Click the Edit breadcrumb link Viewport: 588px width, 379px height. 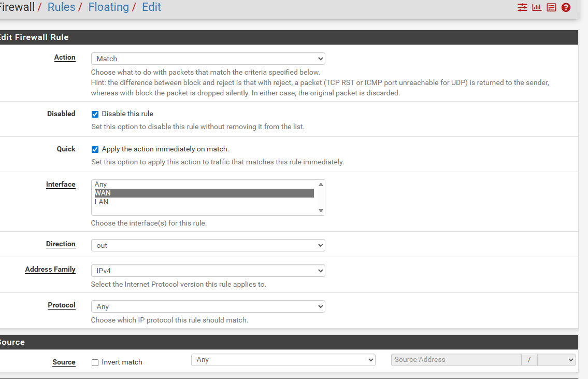[151, 7]
